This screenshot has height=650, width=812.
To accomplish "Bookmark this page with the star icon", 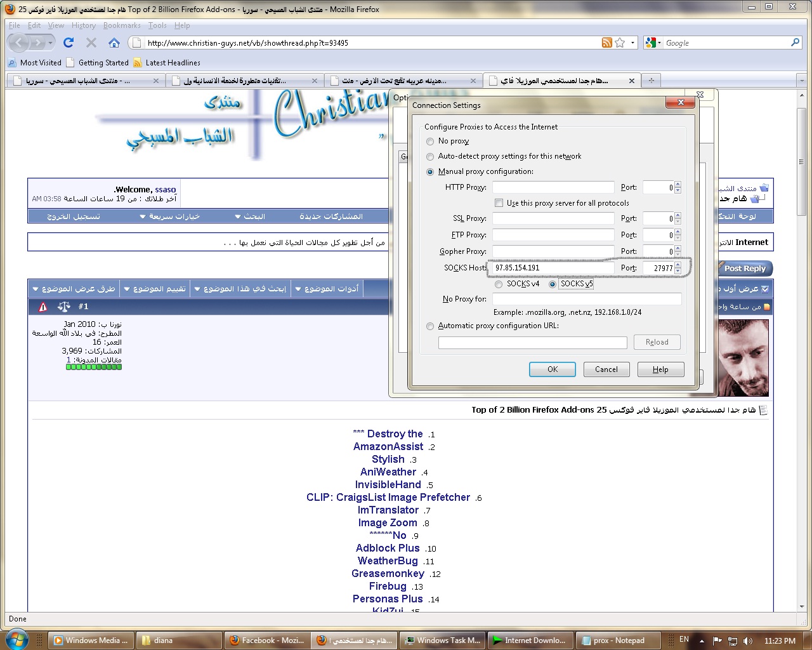I will (620, 43).
